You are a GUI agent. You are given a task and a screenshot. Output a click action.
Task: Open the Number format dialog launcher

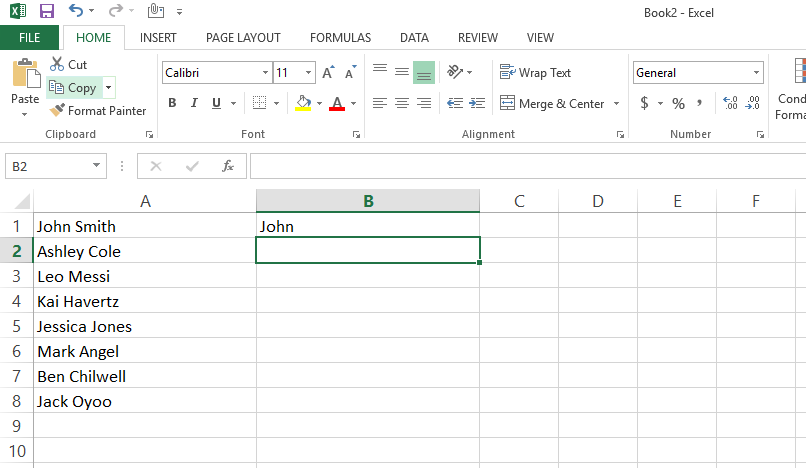click(x=760, y=135)
